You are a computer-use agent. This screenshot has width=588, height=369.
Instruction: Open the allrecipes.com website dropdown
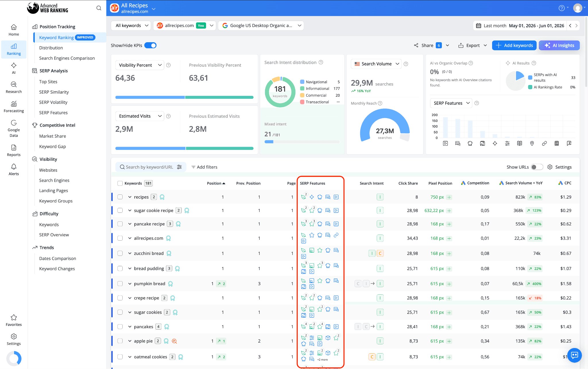[x=185, y=26]
